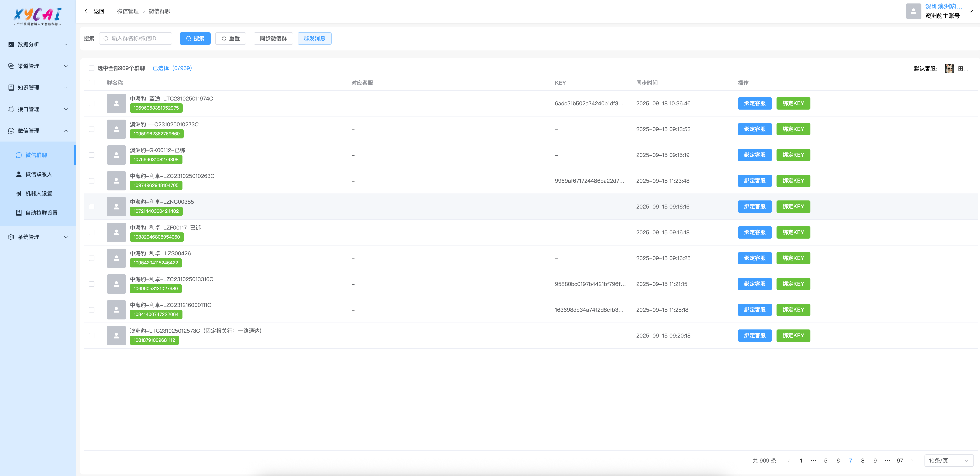Viewport: 980px width, 476px height.
Task: Open the 微信联系人 menu item
Action: [x=38, y=174]
